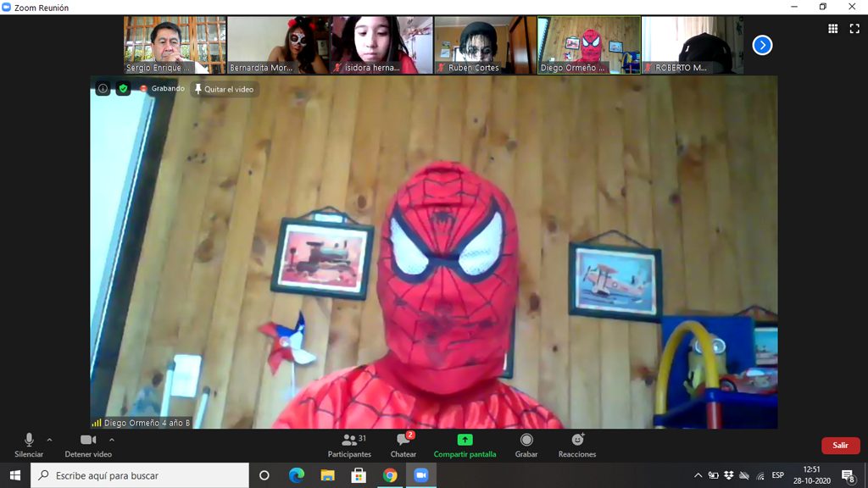The width and height of the screenshot is (868, 488).
Task: Select Sergio Enrique's video thumbnail
Action: (x=175, y=45)
